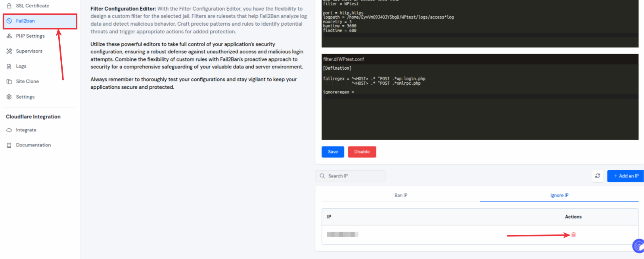644x259 pixels.
Task: Click the logpath line in jail editor
Action: tap(388, 17)
